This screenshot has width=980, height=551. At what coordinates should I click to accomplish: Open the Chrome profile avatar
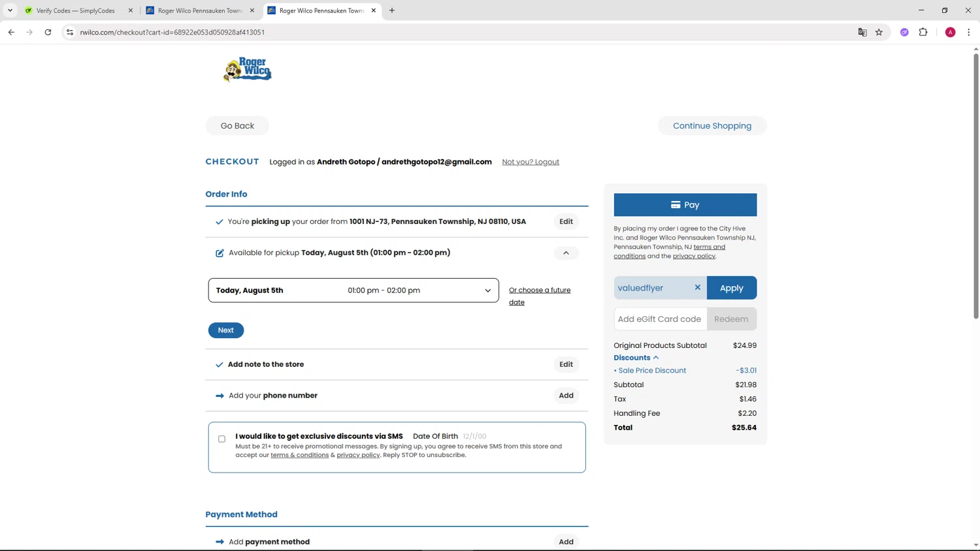[x=950, y=32]
